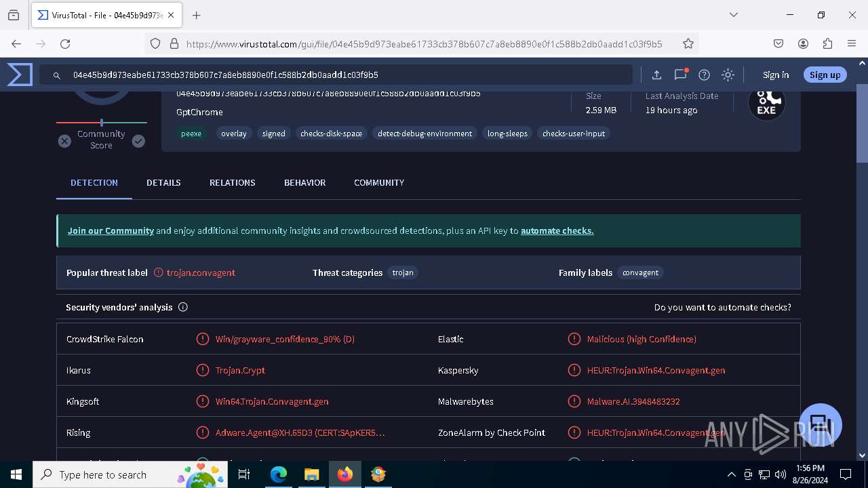Image resolution: width=868 pixels, height=488 pixels.
Task: Click the Ikarus detection warning icon
Action: coord(202,370)
